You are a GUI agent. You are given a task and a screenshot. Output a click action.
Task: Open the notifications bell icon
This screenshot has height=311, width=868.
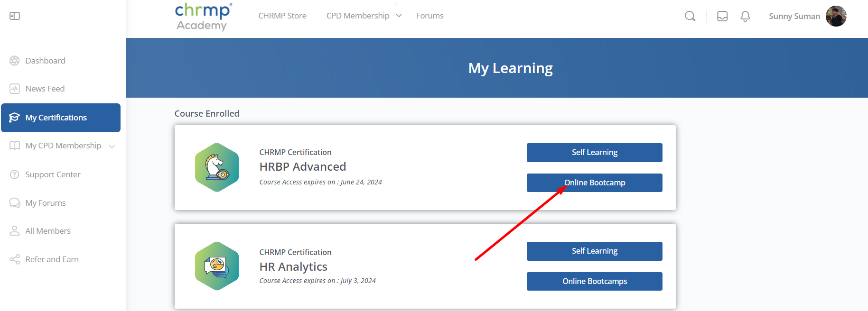tap(745, 16)
